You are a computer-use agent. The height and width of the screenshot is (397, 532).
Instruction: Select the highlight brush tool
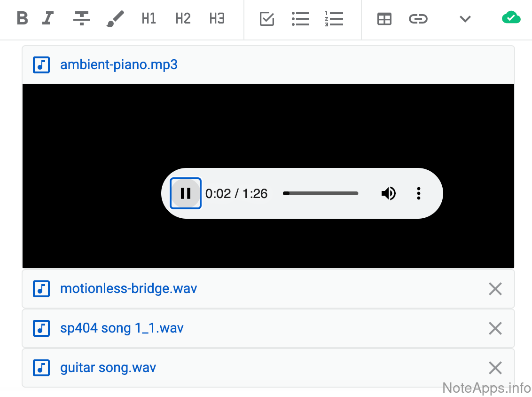[x=115, y=19]
